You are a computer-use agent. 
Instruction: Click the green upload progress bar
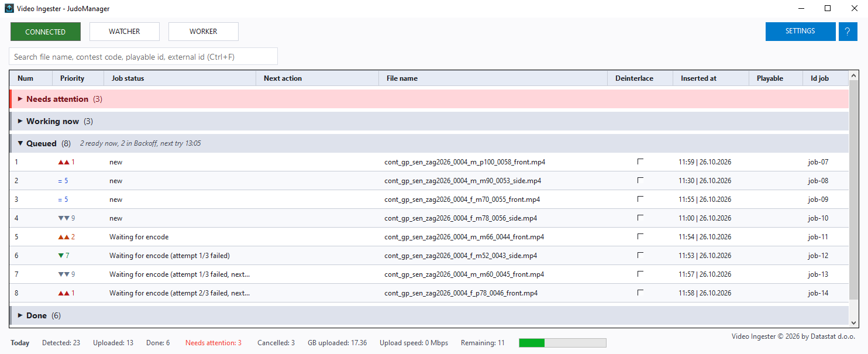click(563, 343)
